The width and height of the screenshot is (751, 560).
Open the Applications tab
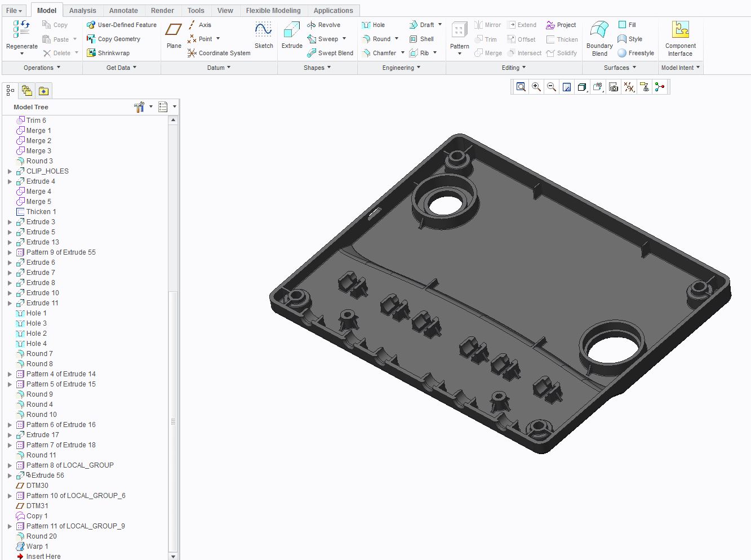(x=333, y=10)
